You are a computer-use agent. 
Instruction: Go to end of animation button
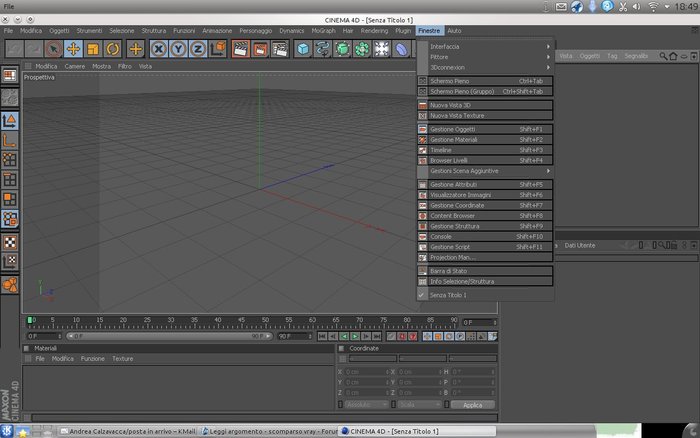tap(377, 336)
